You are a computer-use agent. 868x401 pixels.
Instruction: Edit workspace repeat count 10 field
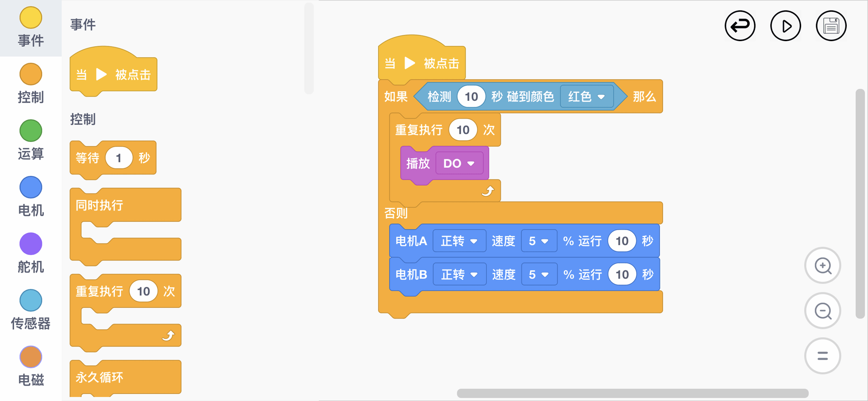[463, 130]
